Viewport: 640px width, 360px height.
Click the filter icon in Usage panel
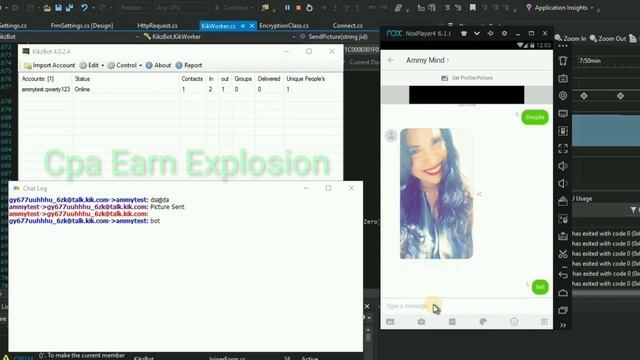point(633,210)
